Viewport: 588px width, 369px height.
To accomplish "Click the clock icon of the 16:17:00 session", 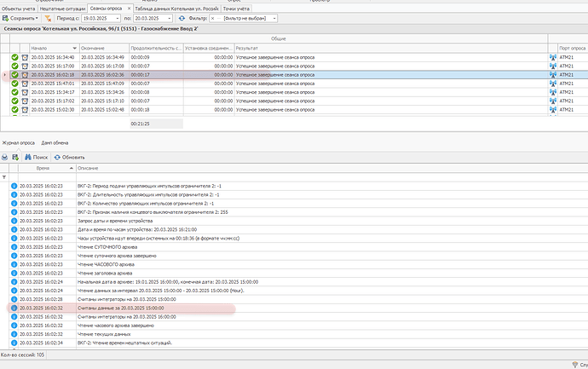I will (x=25, y=66).
